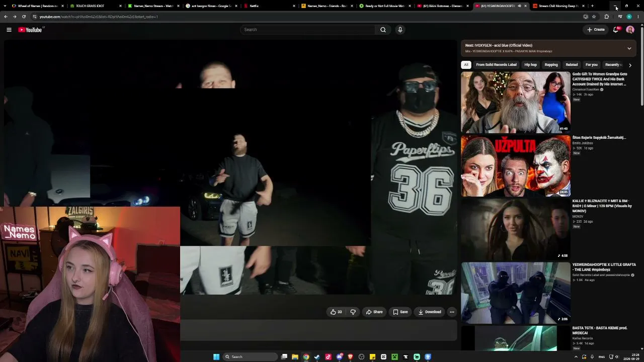
Task: Go forward with the browser forward arrow
Action: pos(15,17)
